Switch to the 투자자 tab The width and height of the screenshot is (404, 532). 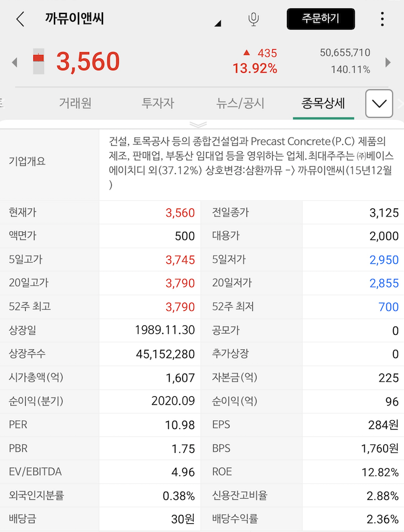pos(158,103)
